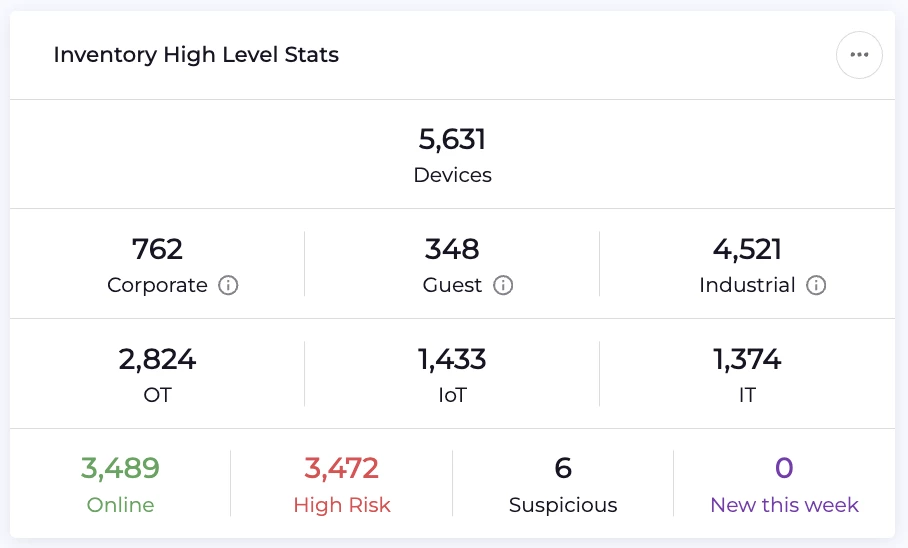This screenshot has height=548, width=908.
Task: Click the Inventory High Level Stats title
Action: pyautogui.click(x=196, y=55)
